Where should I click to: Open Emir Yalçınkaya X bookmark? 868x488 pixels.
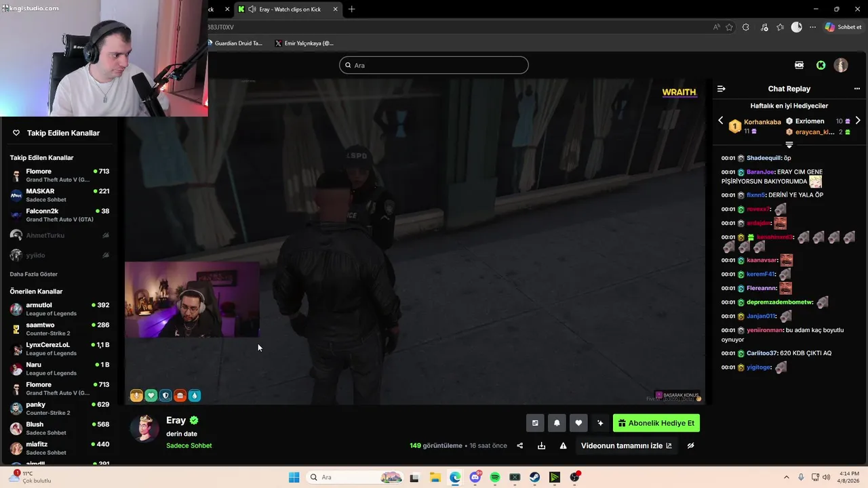point(304,43)
